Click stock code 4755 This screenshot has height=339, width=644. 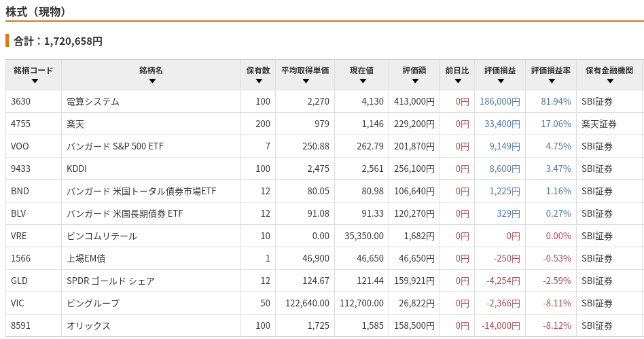tap(20, 124)
